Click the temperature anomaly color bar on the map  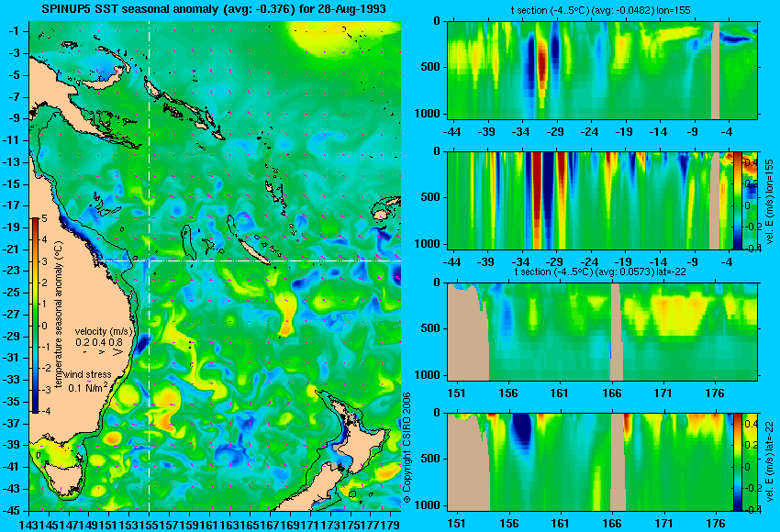[35, 316]
